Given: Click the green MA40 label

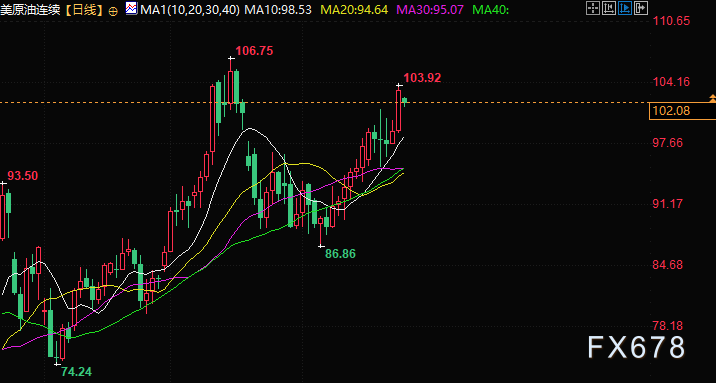Looking at the screenshot, I should click(490, 9).
